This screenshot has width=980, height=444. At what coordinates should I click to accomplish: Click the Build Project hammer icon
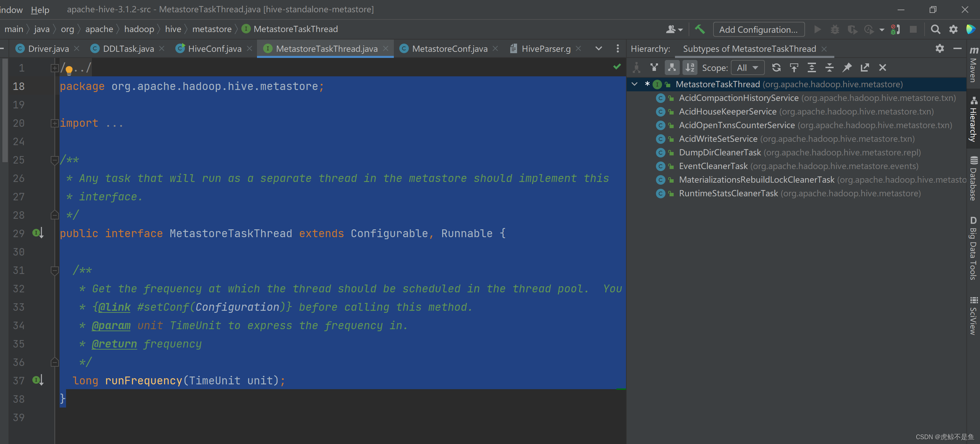click(x=700, y=29)
